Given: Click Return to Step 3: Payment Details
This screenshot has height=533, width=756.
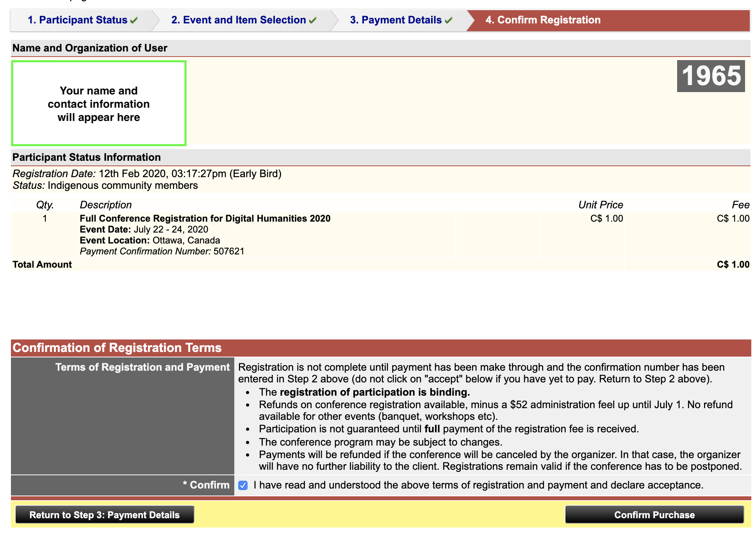Looking at the screenshot, I should [x=105, y=515].
